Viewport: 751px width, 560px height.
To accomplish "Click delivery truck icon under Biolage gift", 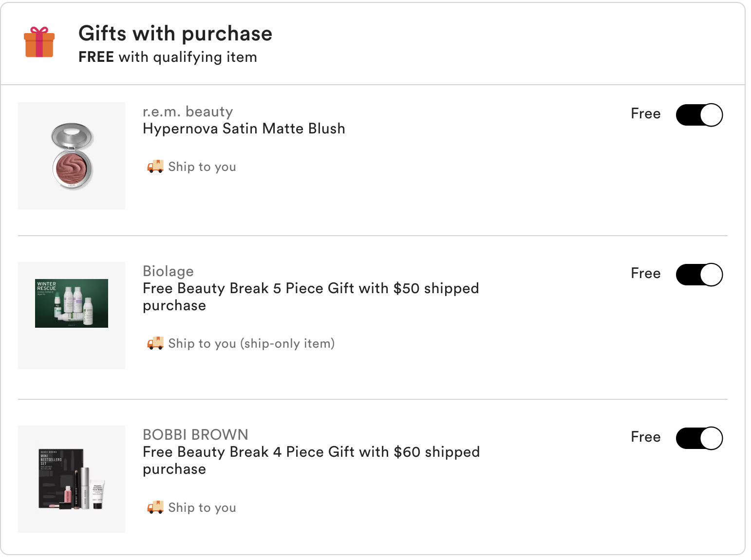I will tap(155, 343).
